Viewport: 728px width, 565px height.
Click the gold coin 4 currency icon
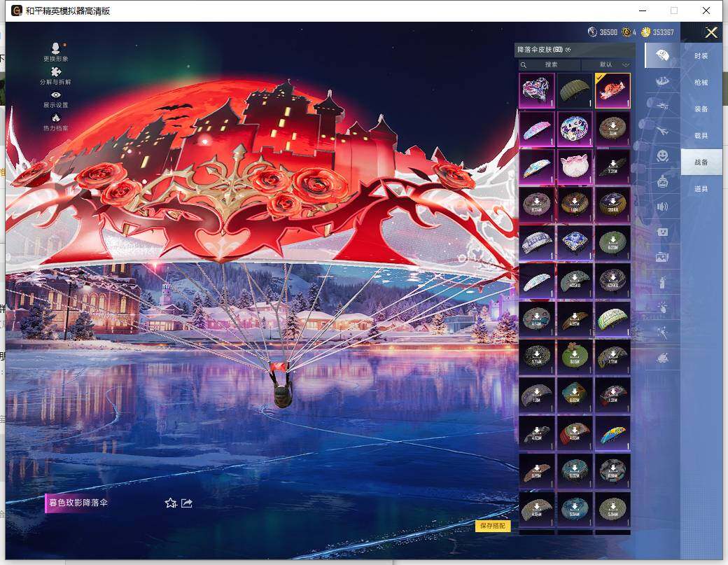click(x=626, y=32)
